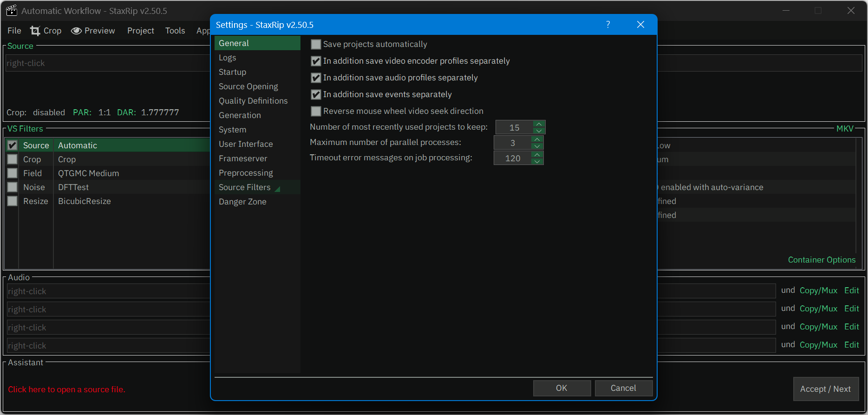Cancel the Settings dialog
Screen dimensions: 868x415
(x=623, y=388)
